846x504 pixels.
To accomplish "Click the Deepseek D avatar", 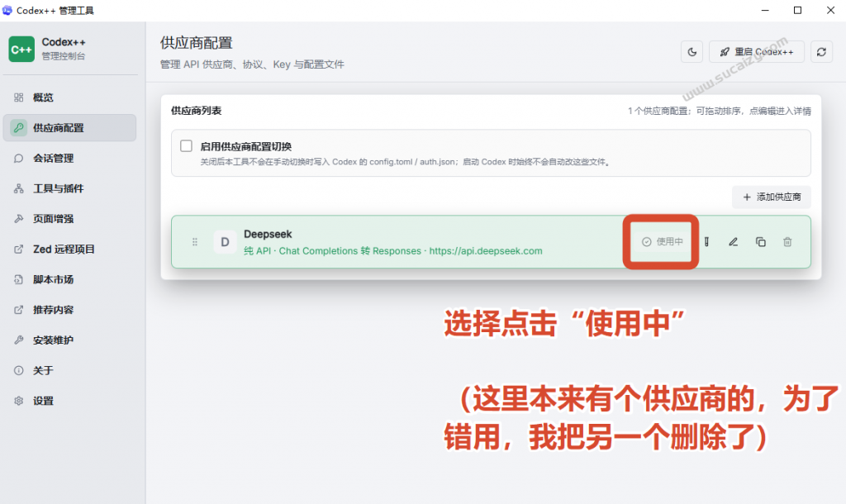I will (x=225, y=242).
